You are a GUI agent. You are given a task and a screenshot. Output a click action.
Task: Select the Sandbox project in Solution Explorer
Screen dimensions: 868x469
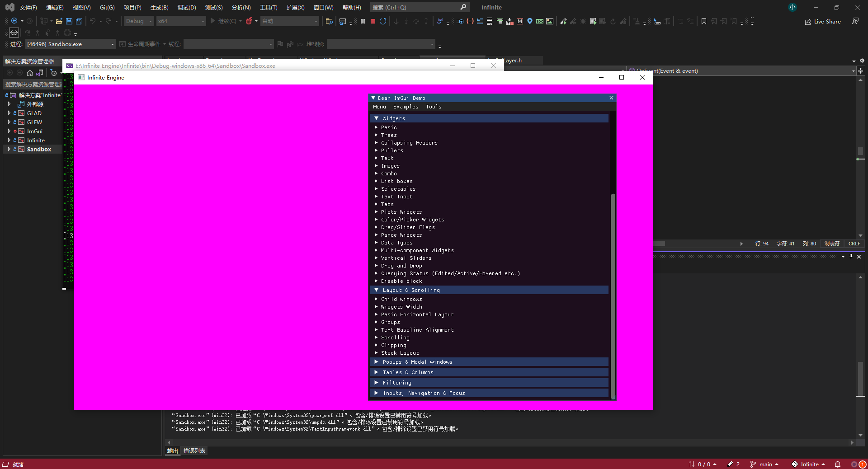(x=39, y=150)
